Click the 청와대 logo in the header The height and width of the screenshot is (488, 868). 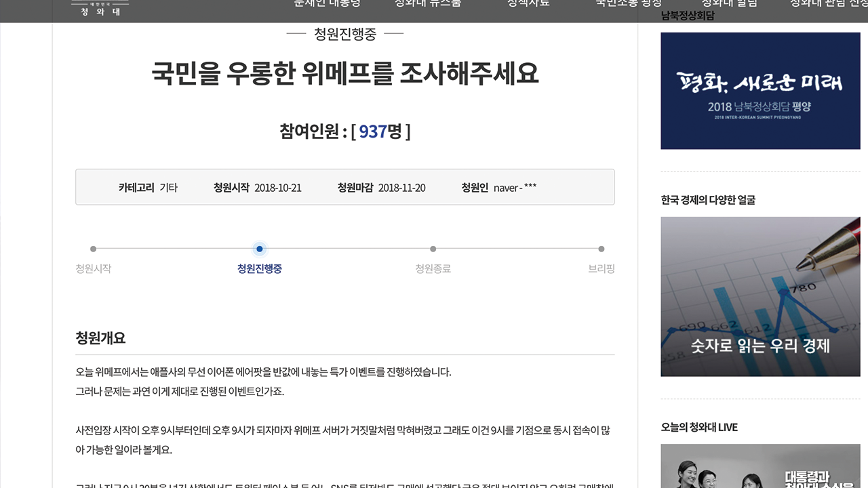click(100, 7)
